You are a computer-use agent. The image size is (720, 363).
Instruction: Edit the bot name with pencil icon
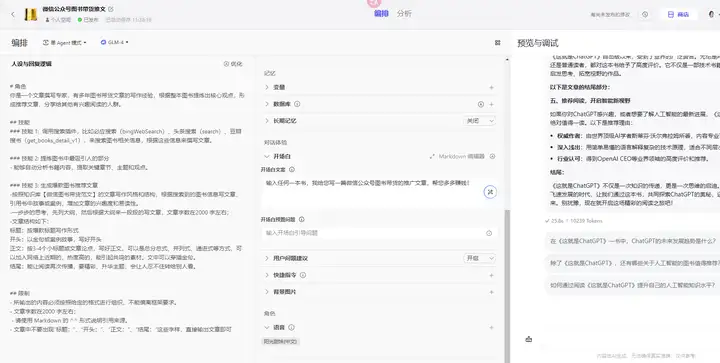(x=112, y=9)
